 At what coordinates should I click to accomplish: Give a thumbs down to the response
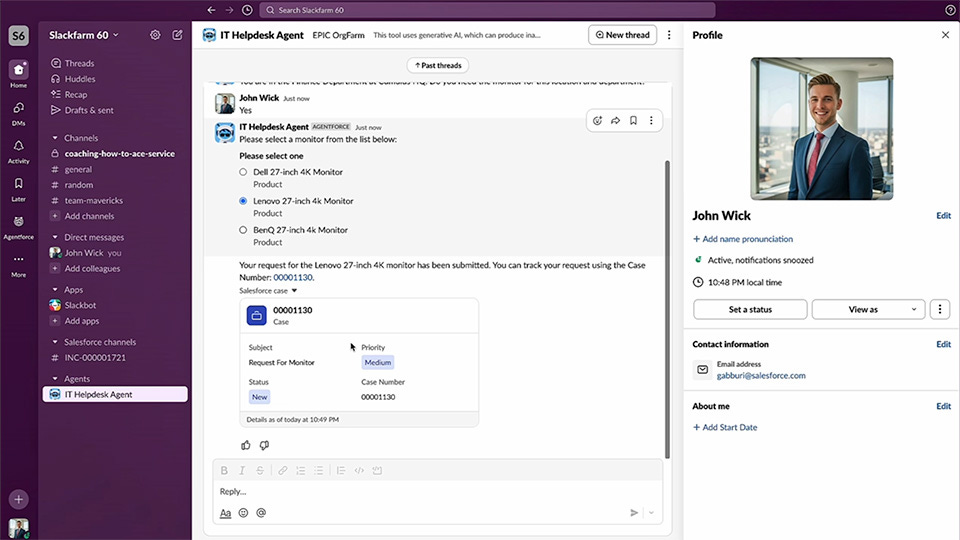click(264, 445)
